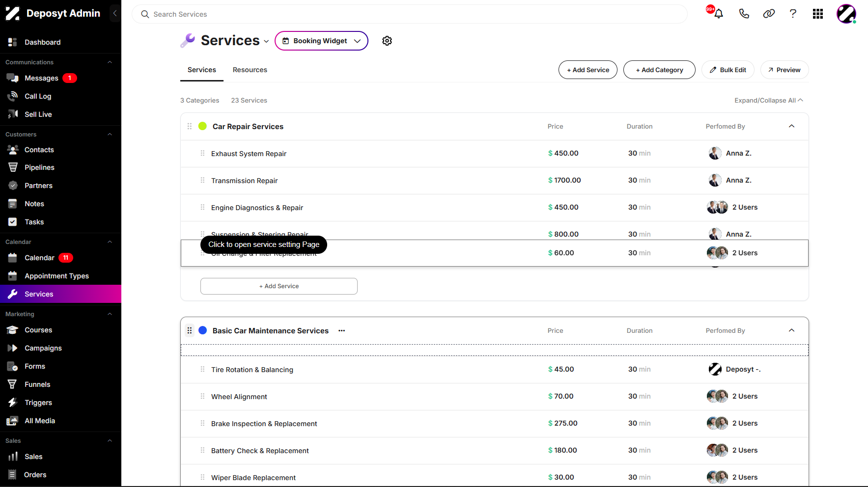The height and width of the screenshot is (487, 868).
Task: Open the Services title dropdown chevron
Action: pyautogui.click(x=266, y=41)
